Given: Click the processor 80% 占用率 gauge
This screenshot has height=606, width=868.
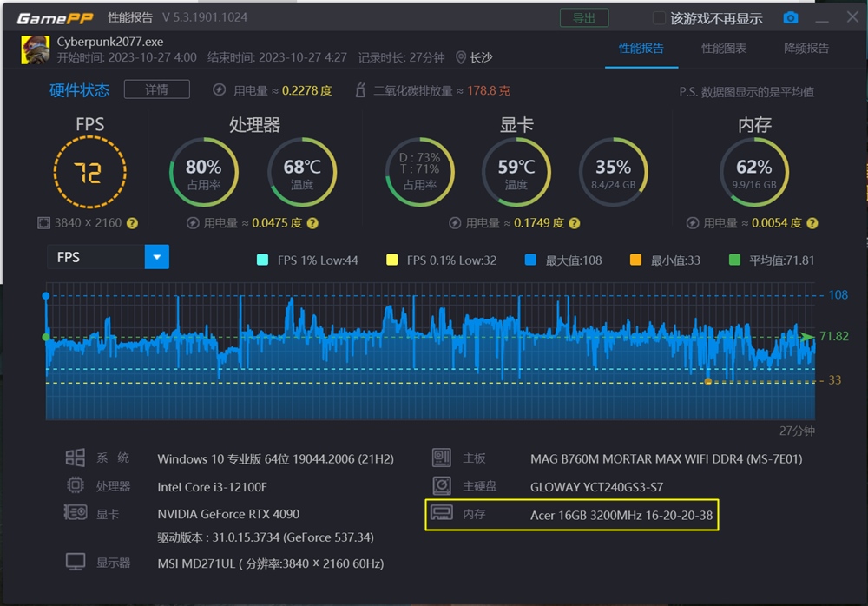Looking at the screenshot, I should (x=204, y=172).
